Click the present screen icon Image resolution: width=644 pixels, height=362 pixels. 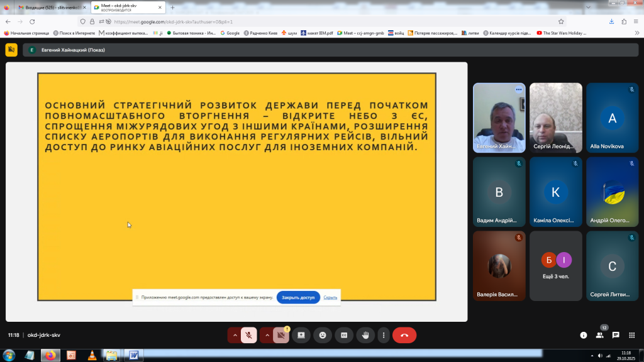click(301, 335)
